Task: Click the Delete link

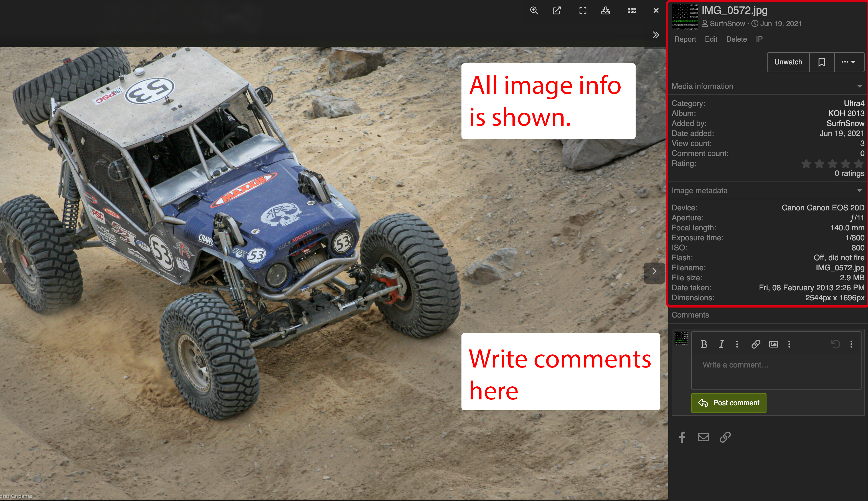Action: [736, 39]
